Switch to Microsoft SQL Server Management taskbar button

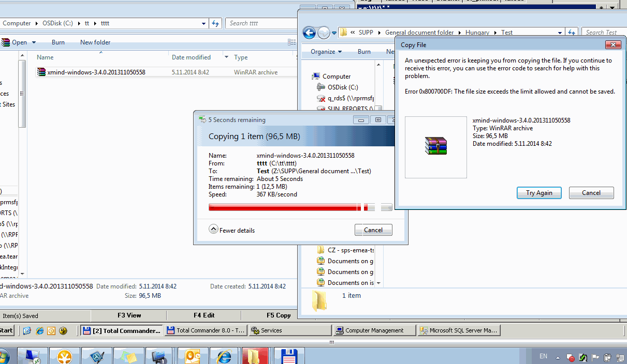click(459, 330)
